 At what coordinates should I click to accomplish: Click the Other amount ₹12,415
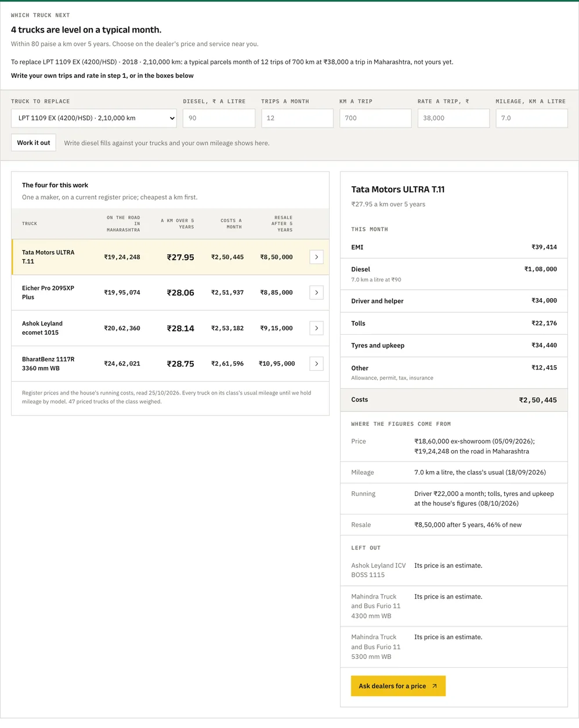point(544,368)
